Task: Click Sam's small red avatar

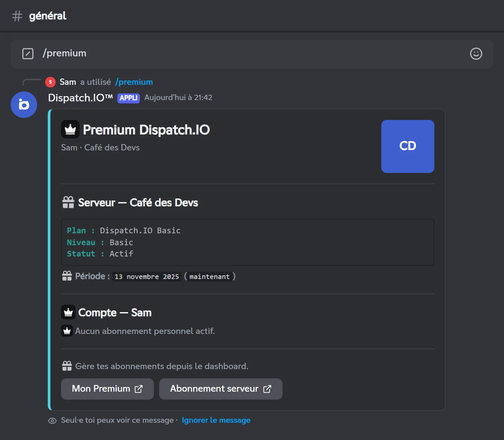Action: pyautogui.click(x=50, y=82)
